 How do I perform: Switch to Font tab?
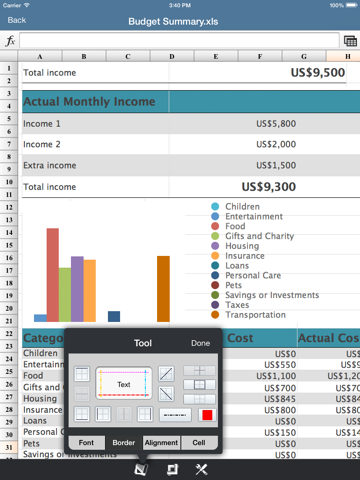[x=86, y=443]
